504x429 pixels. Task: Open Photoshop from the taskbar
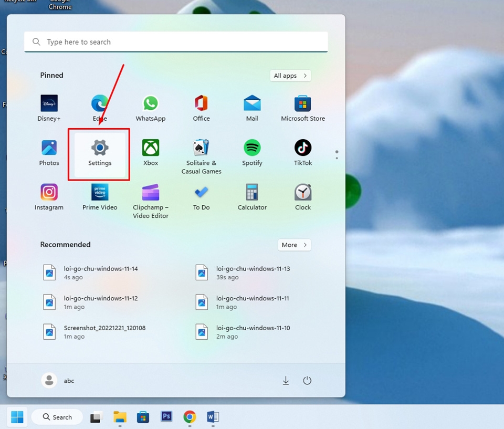(166, 416)
